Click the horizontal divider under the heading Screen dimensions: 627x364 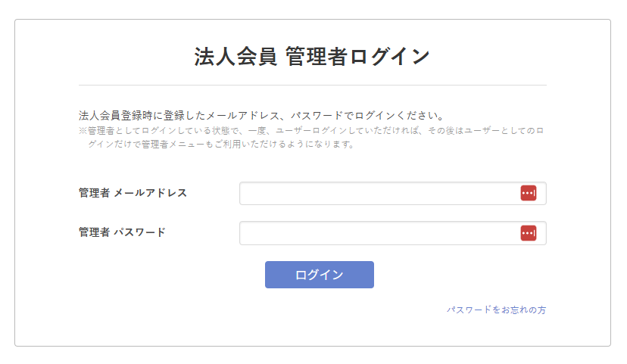[312, 86]
